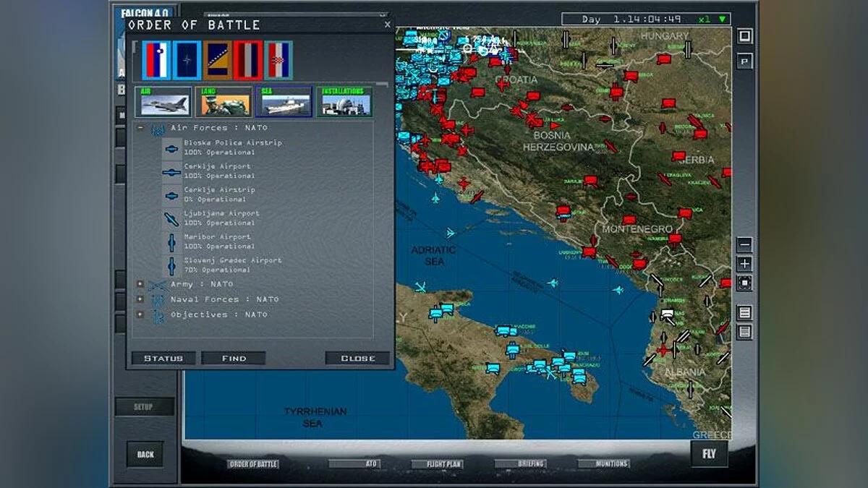Image resolution: width=868 pixels, height=488 pixels.
Task: Select the Maribor Airport entry text
Action: tap(219, 241)
